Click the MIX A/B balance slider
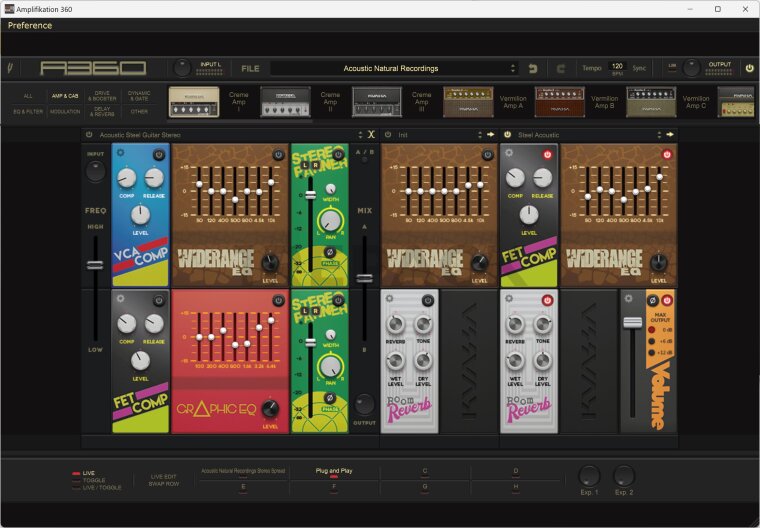Screen dimensions: 760x528 (x=365, y=277)
